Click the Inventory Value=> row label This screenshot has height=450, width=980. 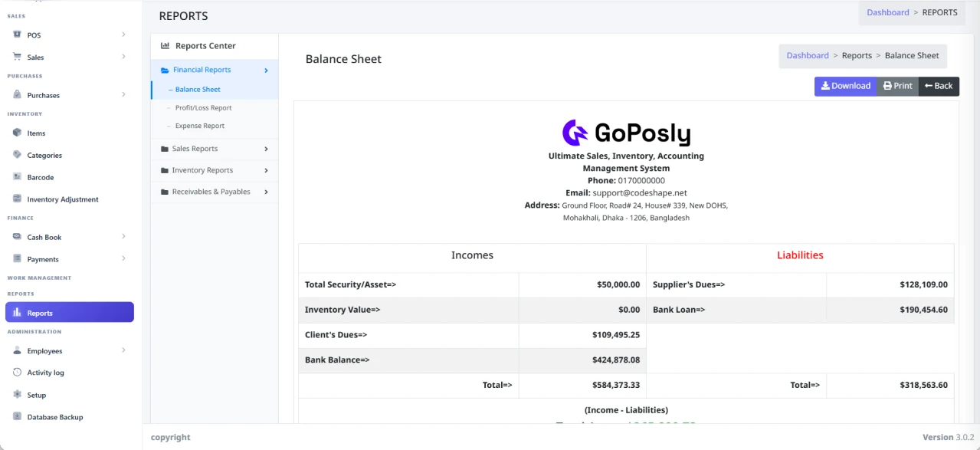click(x=342, y=310)
